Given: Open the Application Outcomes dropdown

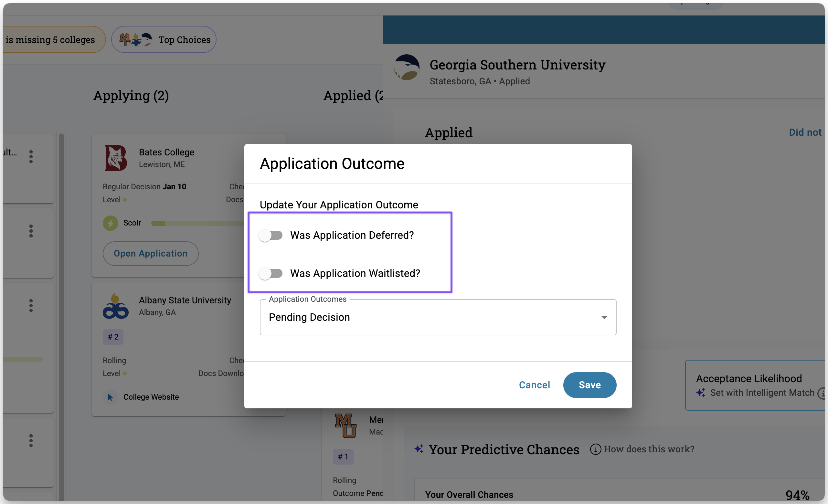Looking at the screenshot, I should [438, 317].
